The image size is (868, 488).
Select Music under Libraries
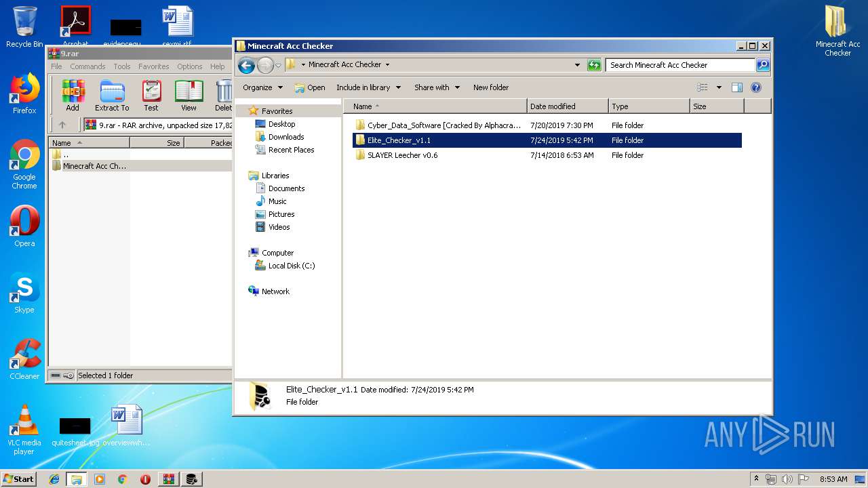point(271,201)
